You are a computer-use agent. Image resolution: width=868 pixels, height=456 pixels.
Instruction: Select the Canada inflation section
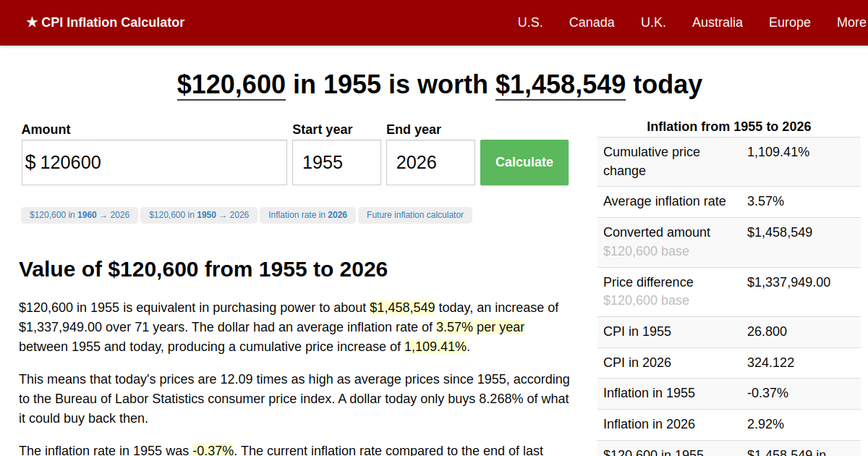(x=592, y=22)
